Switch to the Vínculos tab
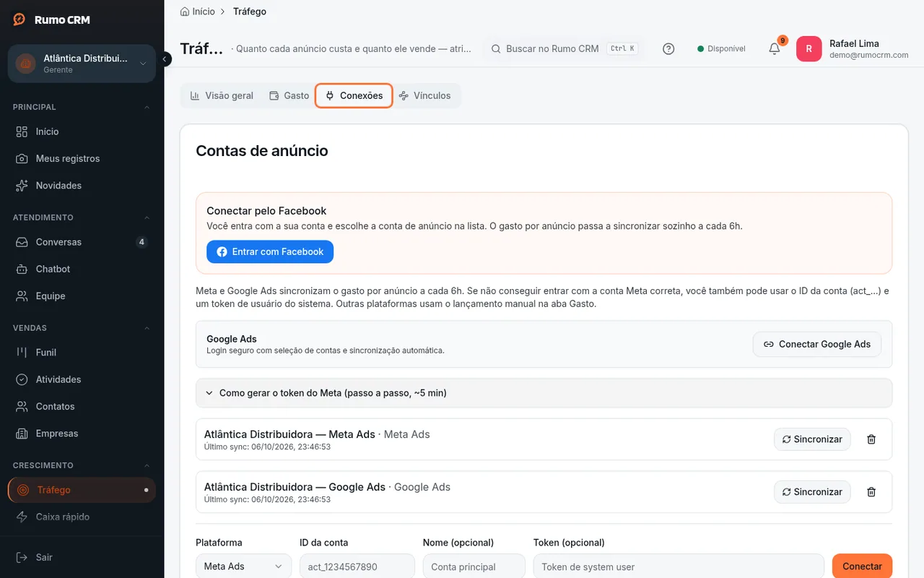Screen dimensions: 924x578 [424, 95]
